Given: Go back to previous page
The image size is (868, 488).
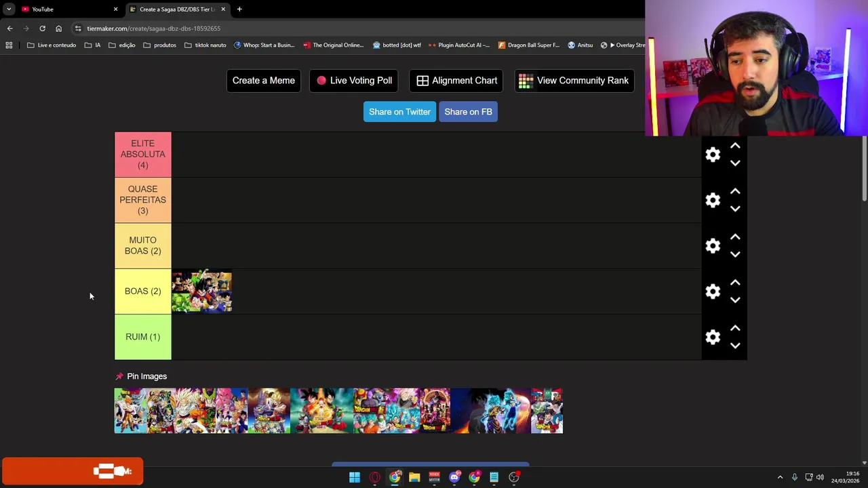Looking at the screenshot, I should 10,28.
